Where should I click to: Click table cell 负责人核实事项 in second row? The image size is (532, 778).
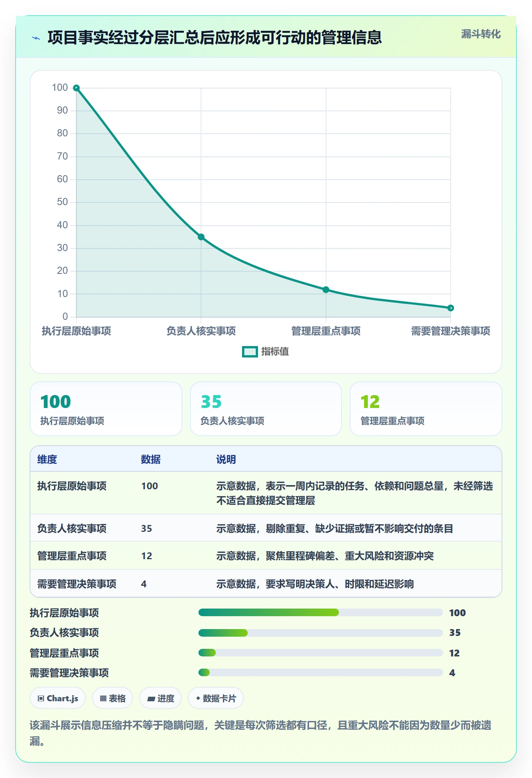[72, 528]
